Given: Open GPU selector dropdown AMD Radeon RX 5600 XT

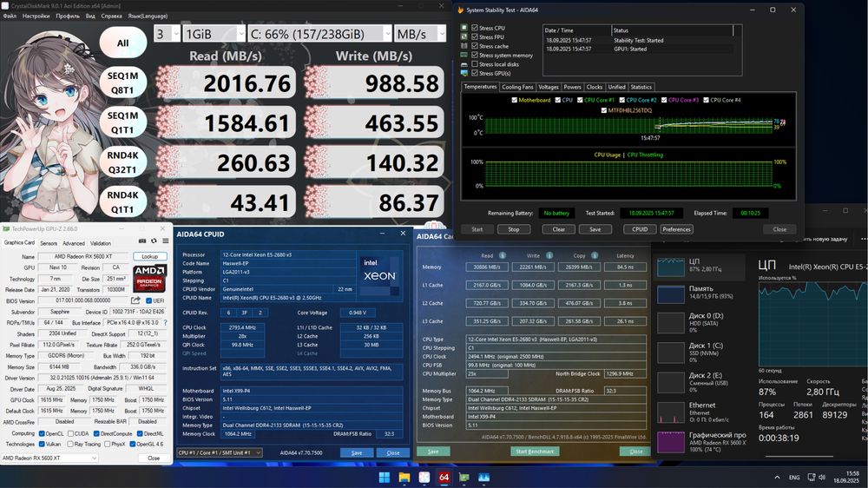Looking at the screenshot, I should coord(49,458).
